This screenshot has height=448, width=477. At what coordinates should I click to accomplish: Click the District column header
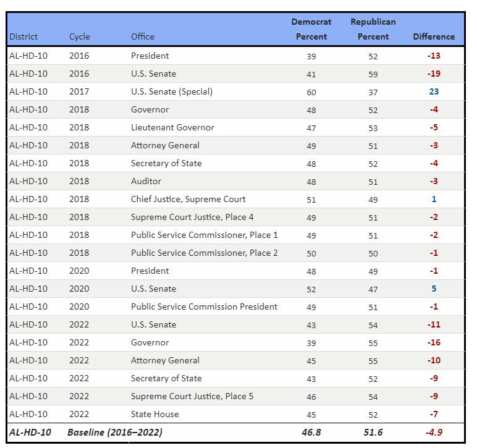click(23, 36)
